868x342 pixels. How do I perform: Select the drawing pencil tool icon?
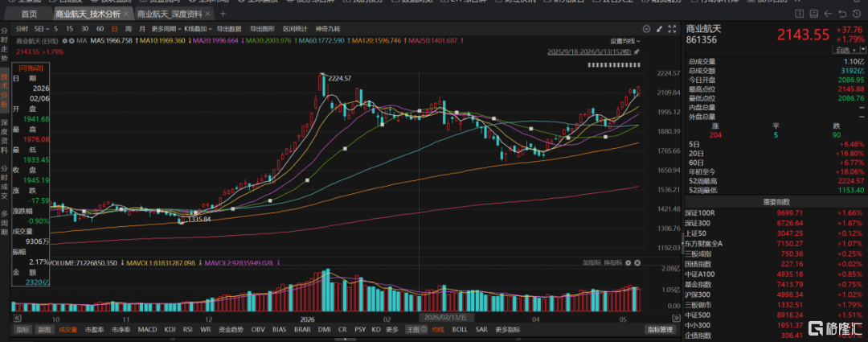[659, 29]
